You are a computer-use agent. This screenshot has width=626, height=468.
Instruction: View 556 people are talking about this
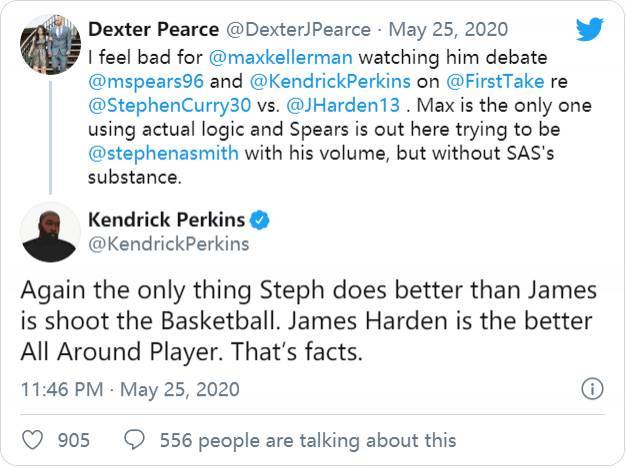click(306, 440)
